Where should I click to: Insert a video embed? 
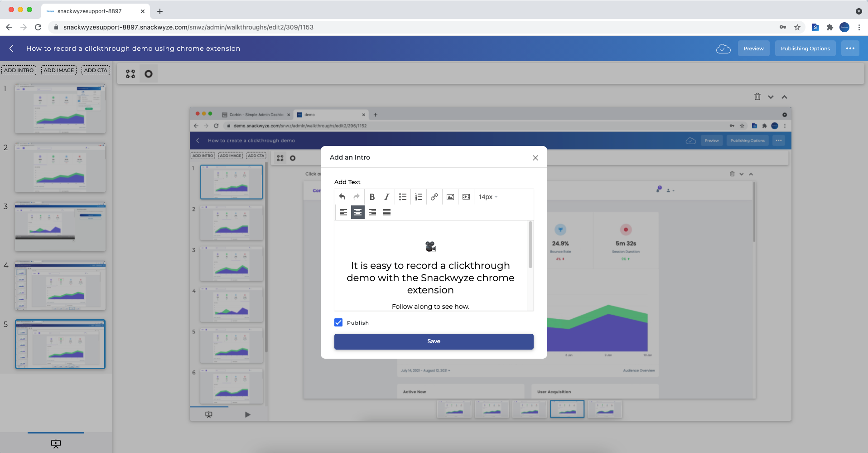point(466,197)
